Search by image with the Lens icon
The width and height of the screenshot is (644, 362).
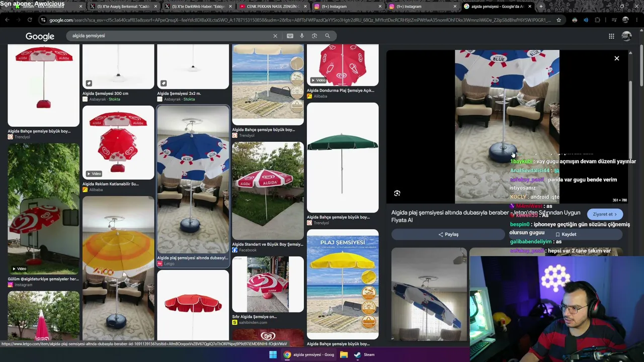point(314,36)
